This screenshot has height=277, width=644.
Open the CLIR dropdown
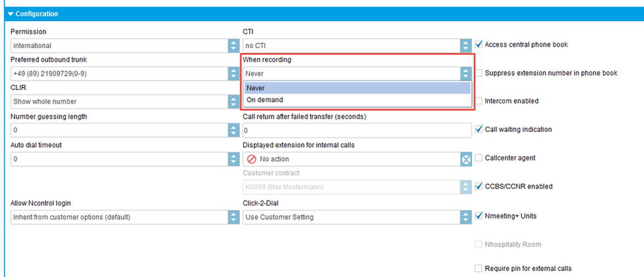(x=125, y=102)
